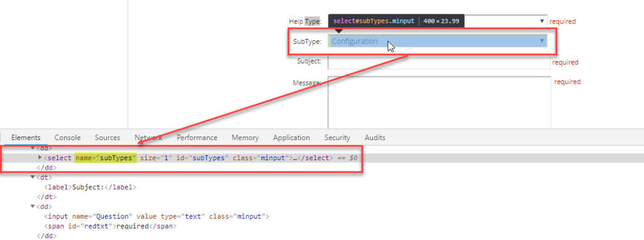Click the Subject text input field

(439, 62)
